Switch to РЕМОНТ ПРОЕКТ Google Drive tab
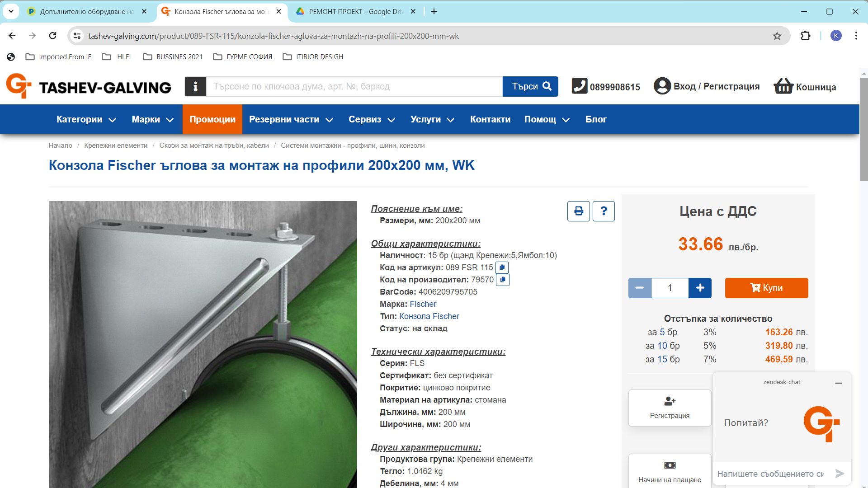Image resolution: width=868 pixels, height=488 pixels. pyautogui.click(x=355, y=11)
